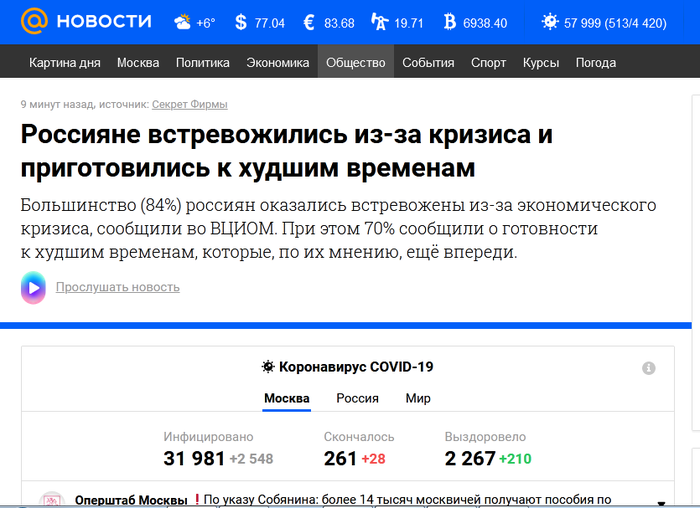
Task: Open the НОВОСТИ home link
Action: point(104,21)
